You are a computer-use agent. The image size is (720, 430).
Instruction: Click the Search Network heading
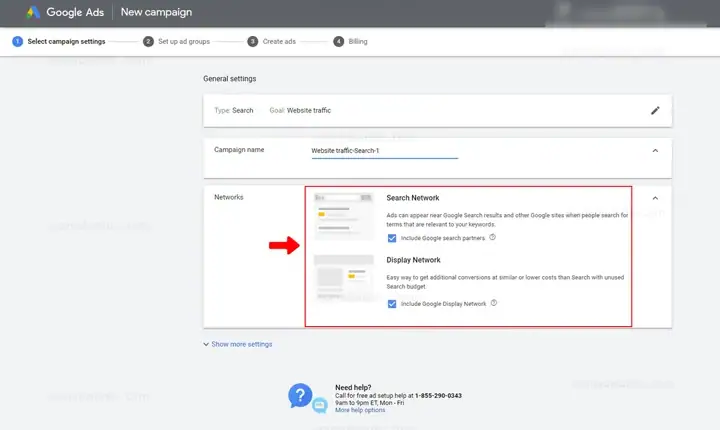[413, 198]
